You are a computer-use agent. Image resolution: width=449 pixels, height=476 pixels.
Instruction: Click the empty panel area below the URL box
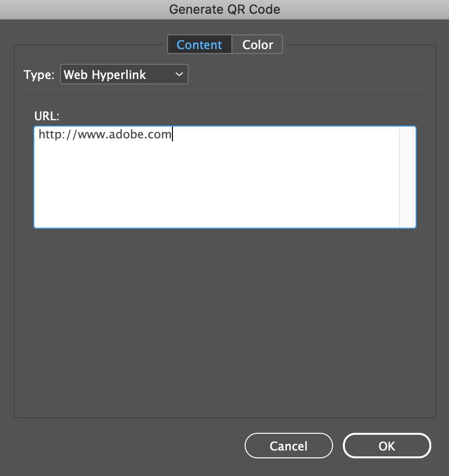click(x=224, y=322)
